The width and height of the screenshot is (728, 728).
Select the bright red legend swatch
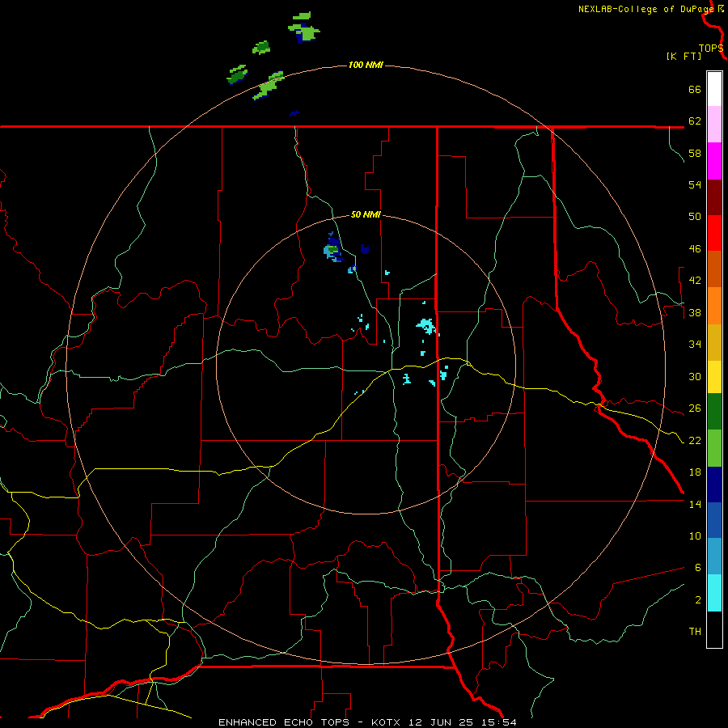pos(714,233)
